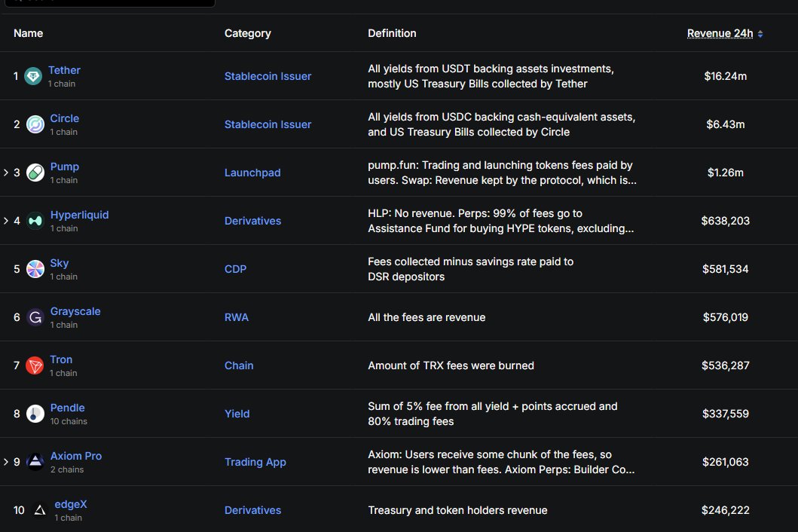Click the '2 chains' label under Axiom Pro

[x=66, y=469]
